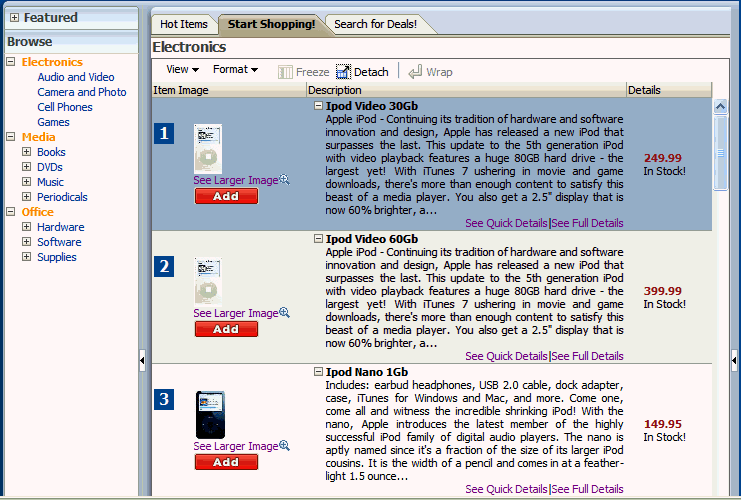See Quick Details for Ipod Video 30Gb
This screenshot has width=741, height=500.
point(506,223)
